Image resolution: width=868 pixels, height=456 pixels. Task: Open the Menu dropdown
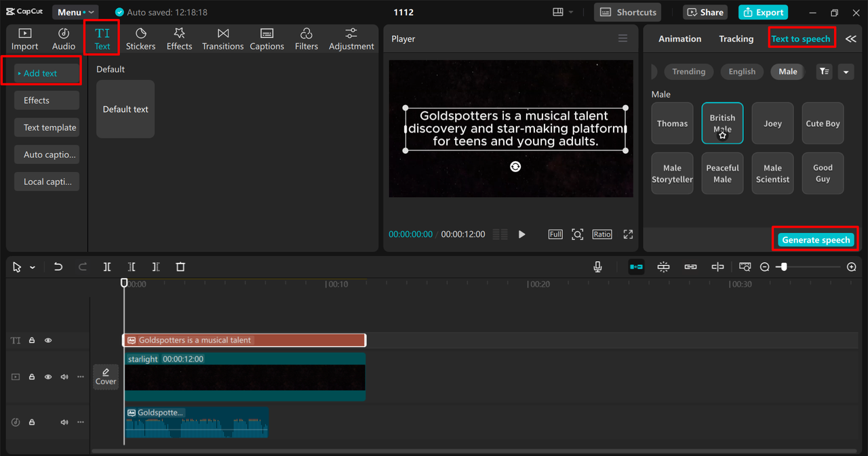pyautogui.click(x=75, y=12)
